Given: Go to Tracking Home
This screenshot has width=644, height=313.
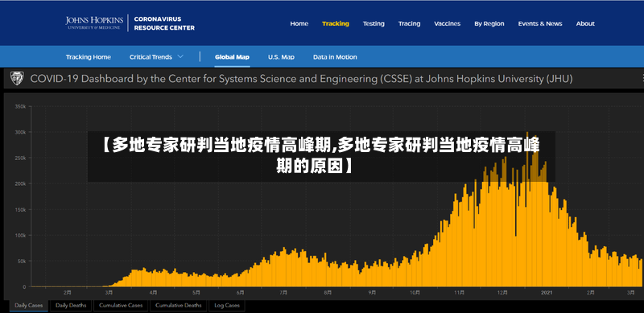Looking at the screenshot, I should point(89,57).
